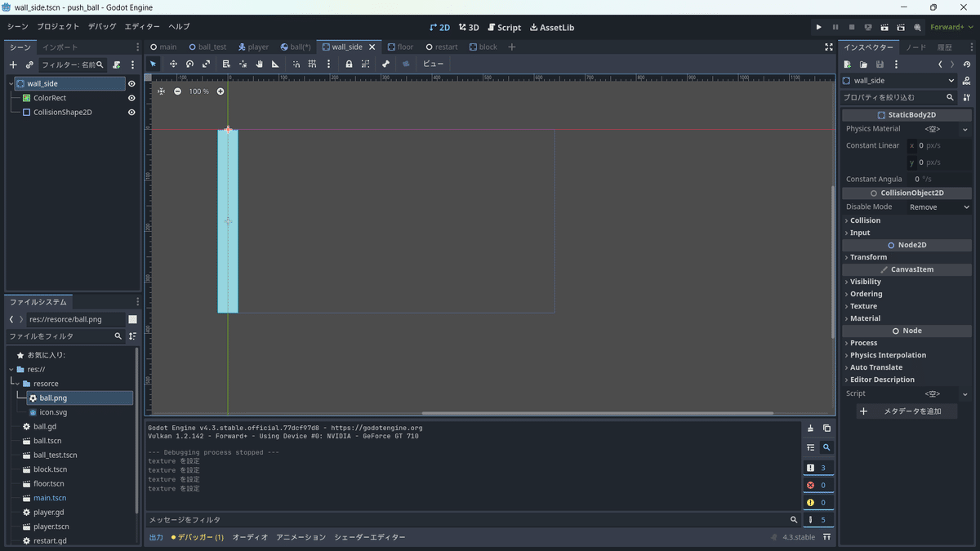Toggle grid snapping in the canvas toolbar
This screenshot has height=551, width=980.
313,64
